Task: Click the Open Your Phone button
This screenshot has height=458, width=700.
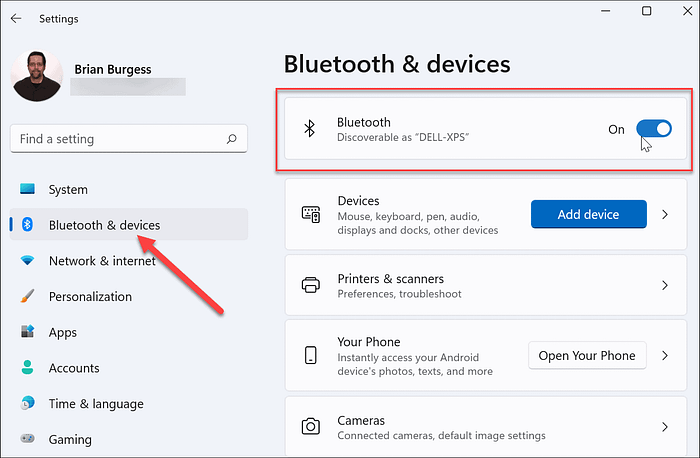Action: click(x=587, y=355)
